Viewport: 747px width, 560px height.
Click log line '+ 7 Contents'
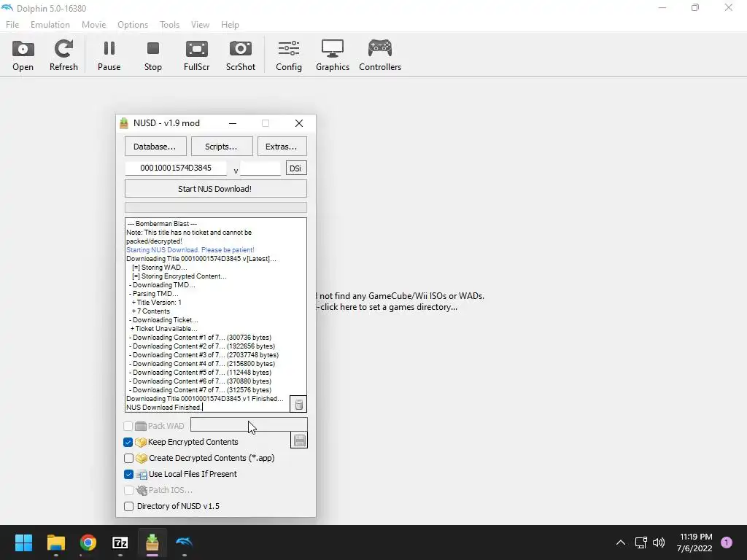[x=150, y=311]
